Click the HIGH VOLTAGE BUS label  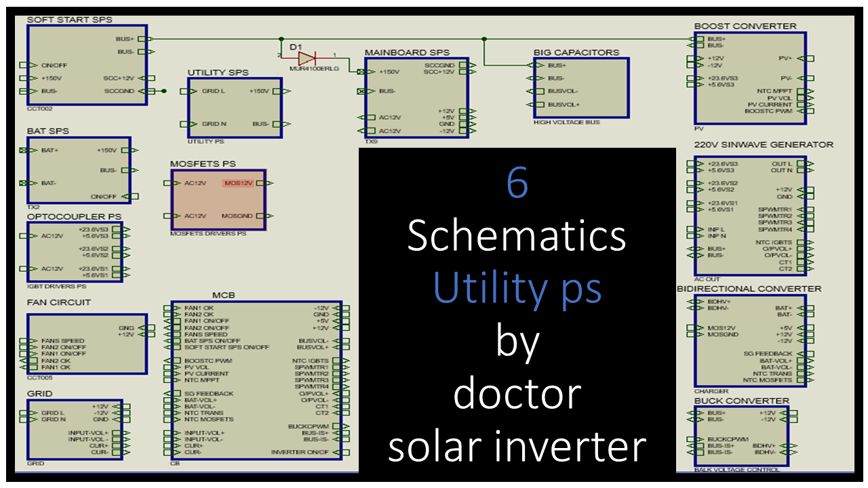coord(567,123)
